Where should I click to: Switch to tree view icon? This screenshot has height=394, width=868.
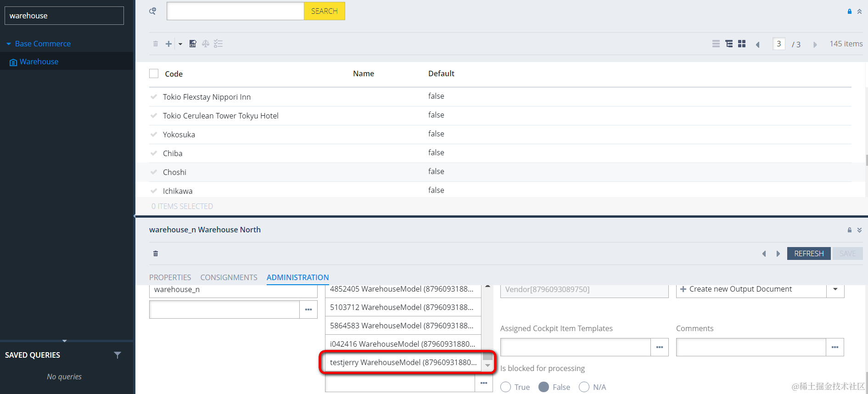tap(728, 44)
